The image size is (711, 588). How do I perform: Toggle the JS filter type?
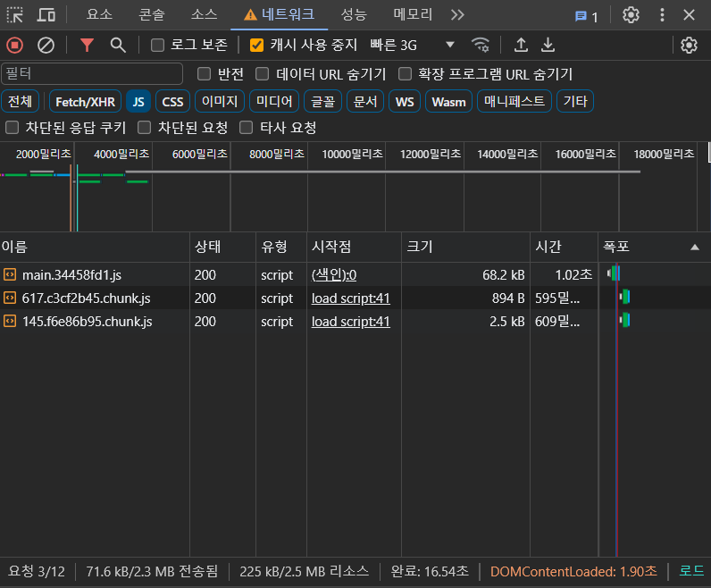pos(138,101)
